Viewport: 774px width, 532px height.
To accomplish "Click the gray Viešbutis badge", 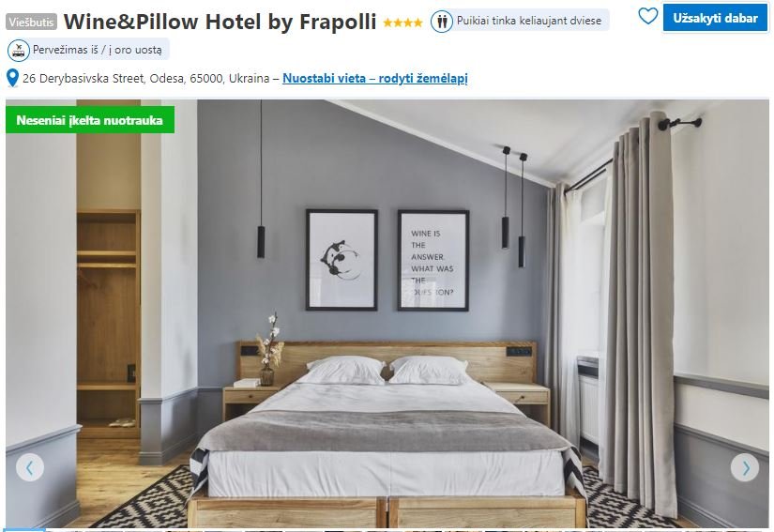I will (31, 22).
